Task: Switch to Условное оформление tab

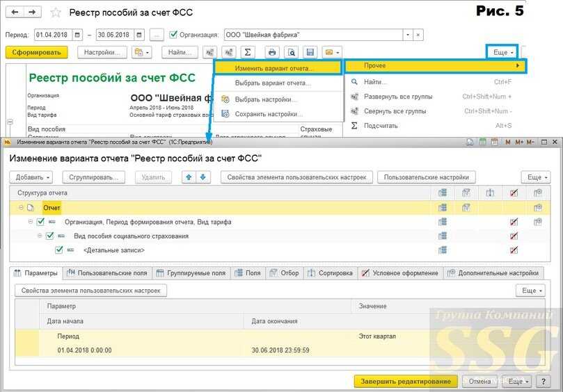Action: tap(400, 273)
